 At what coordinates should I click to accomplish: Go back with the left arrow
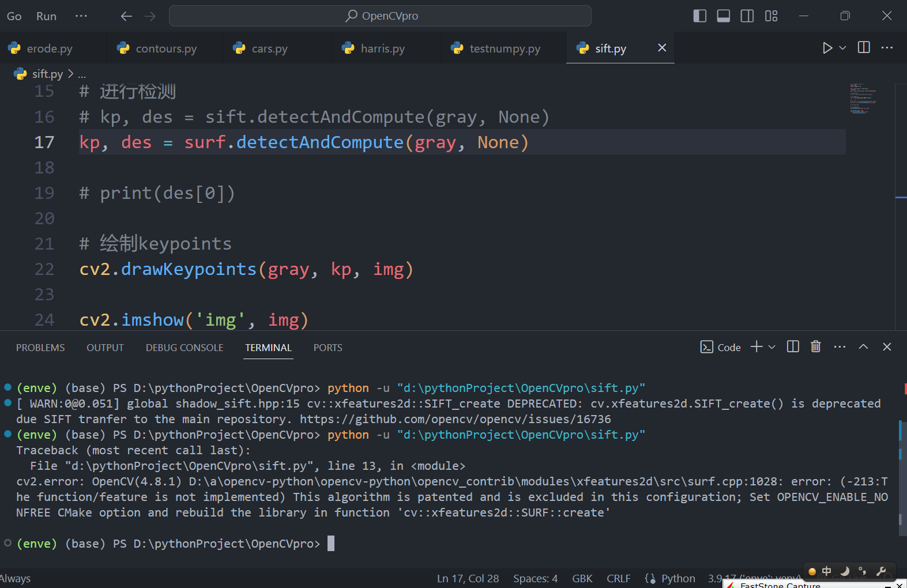(126, 16)
